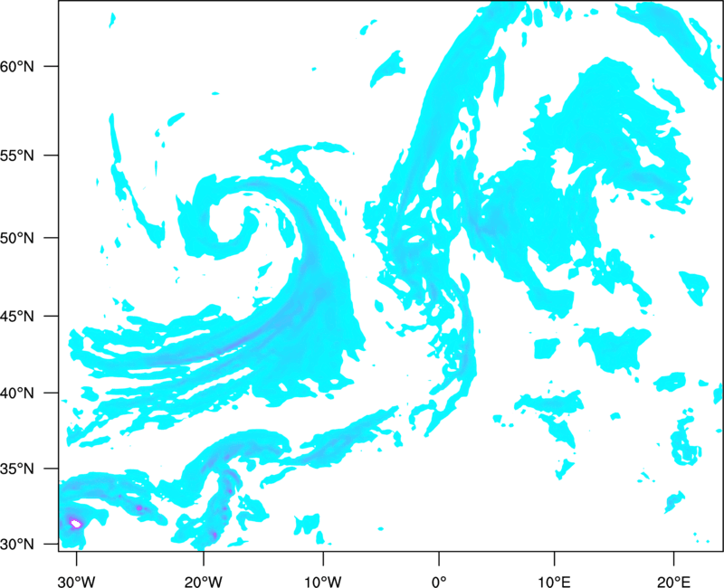Click the white-magenta peak near 30°W 31°N
The height and width of the screenshot is (588, 724).
[x=76, y=524]
